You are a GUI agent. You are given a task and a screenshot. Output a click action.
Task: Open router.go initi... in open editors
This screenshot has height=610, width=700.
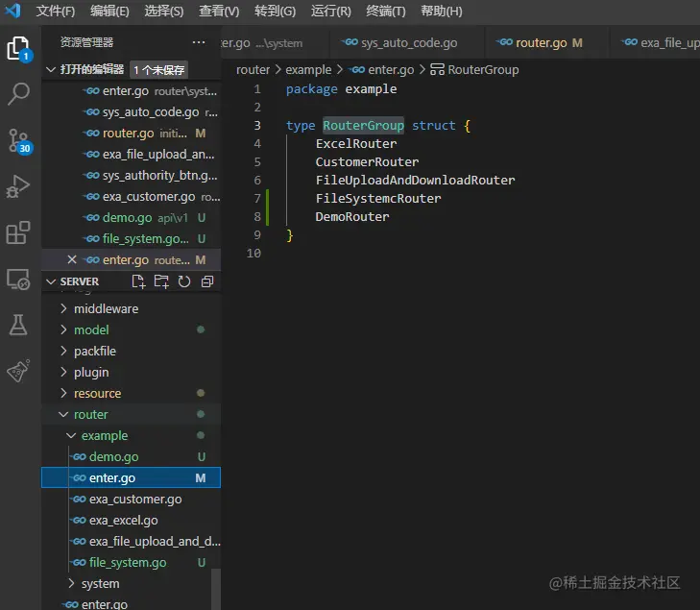132,134
